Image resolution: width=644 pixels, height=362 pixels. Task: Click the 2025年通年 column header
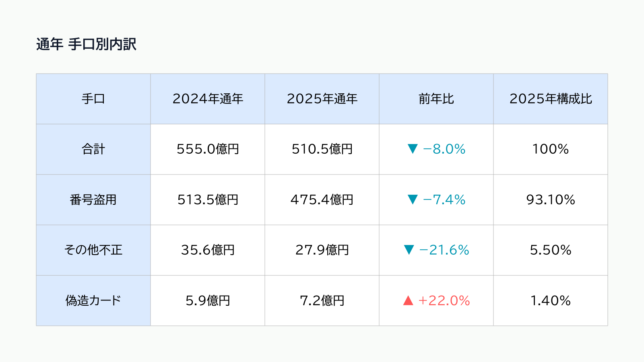322,99
